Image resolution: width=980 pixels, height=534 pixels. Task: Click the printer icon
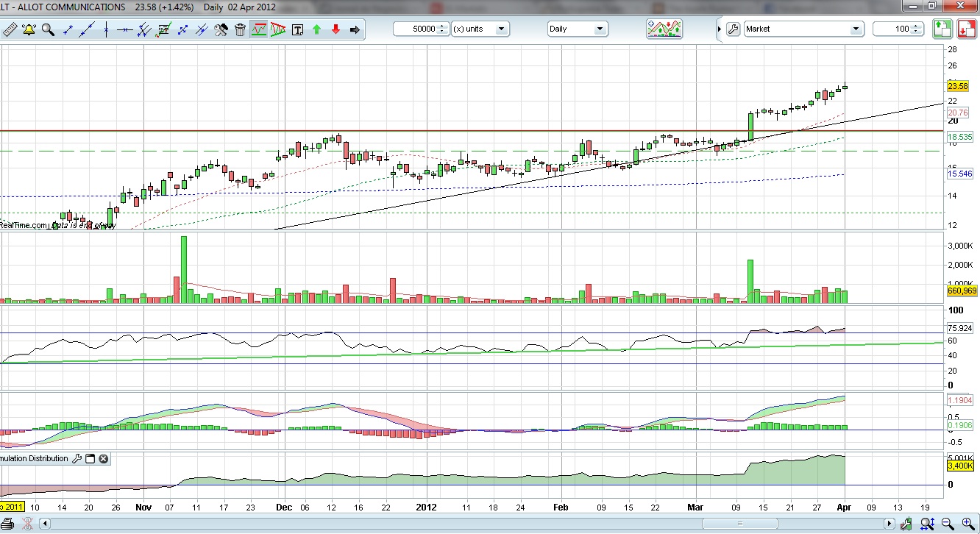(7, 524)
